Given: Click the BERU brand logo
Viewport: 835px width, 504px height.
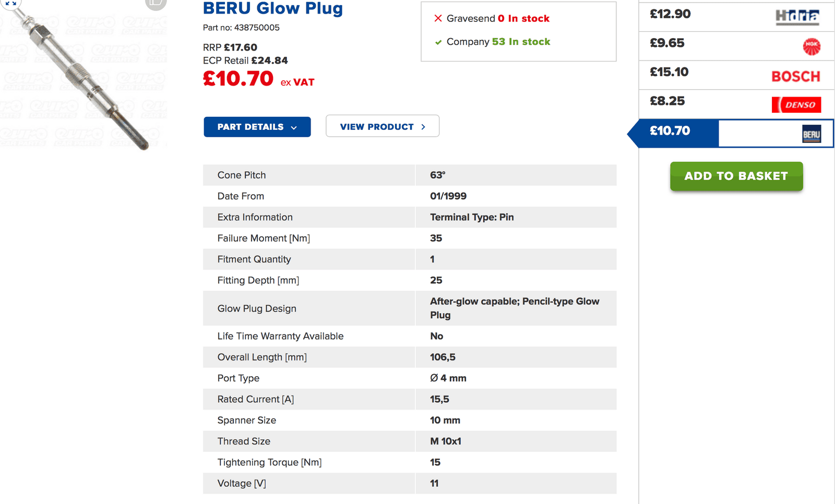Looking at the screenshot, I should click(812, 134).
